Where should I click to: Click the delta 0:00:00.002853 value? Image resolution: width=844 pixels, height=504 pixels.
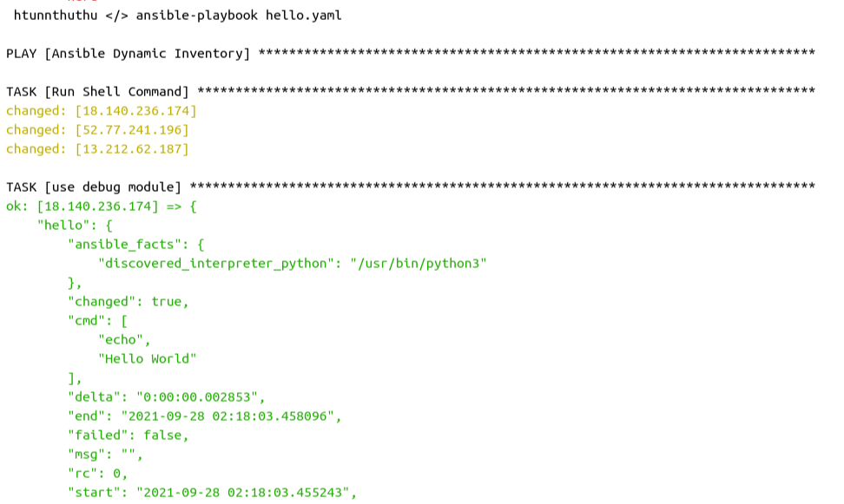tap(197, 397)
